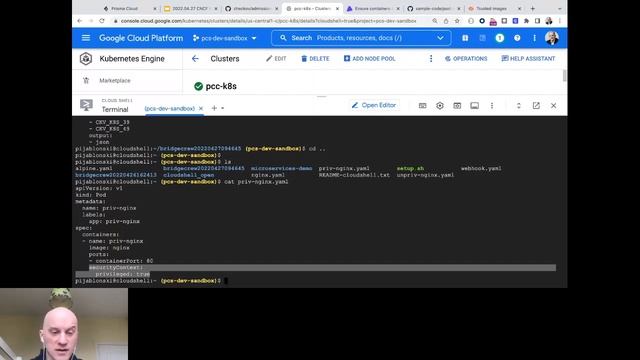Click the Cloud Shell session info monitor icon
Viewport: 640px width, 360px height.
tap(474, 106)
